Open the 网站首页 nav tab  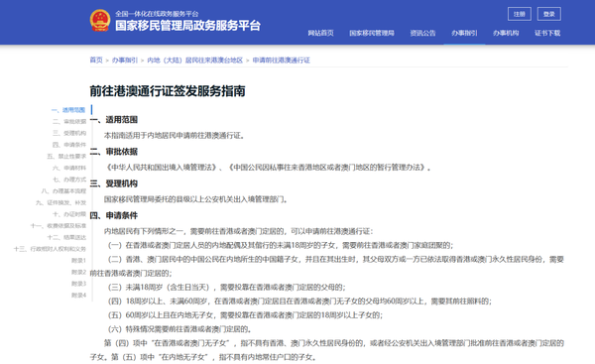[x=320, y=33]
